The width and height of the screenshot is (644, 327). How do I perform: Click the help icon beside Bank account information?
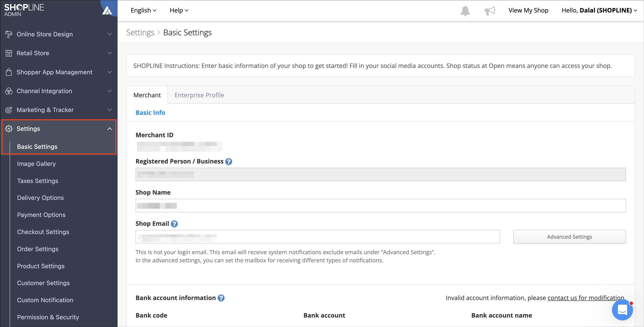(221, 298)
